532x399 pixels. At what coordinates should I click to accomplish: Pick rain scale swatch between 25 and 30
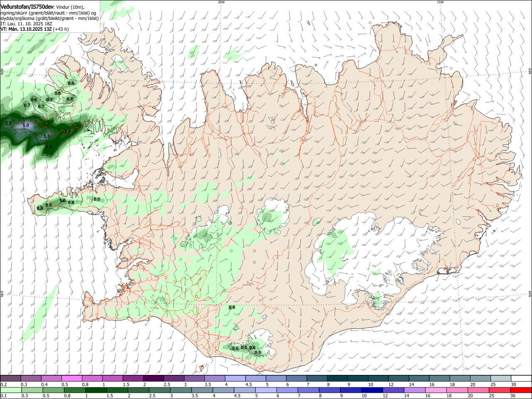click(500, 390)
